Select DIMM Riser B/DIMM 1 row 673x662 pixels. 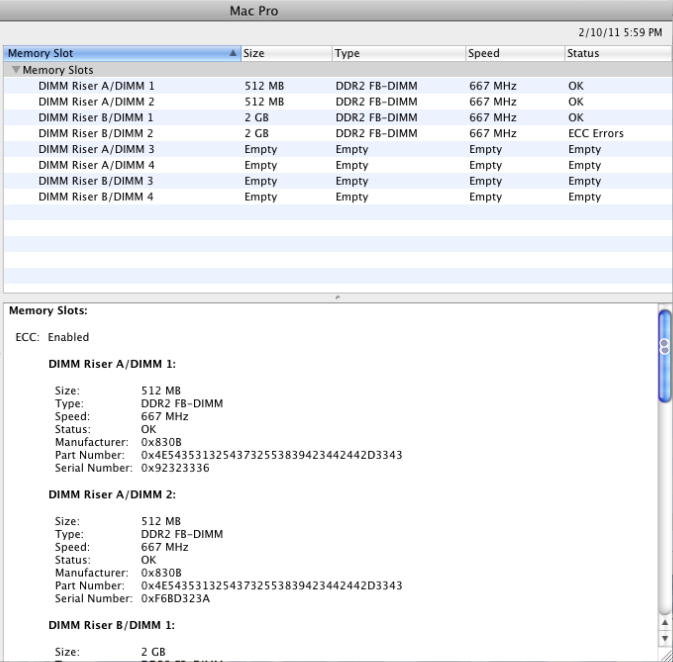[x=337, y=118]
